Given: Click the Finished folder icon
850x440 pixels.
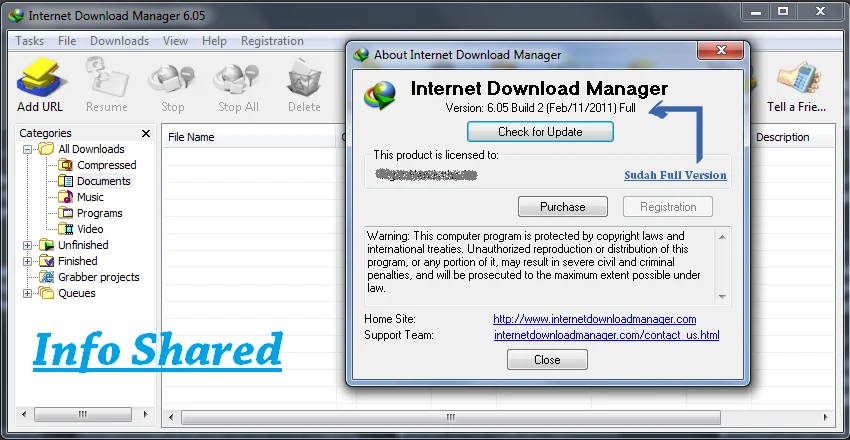Looking at the screenshot, I should pyautogui.click(x=47, y=261).
